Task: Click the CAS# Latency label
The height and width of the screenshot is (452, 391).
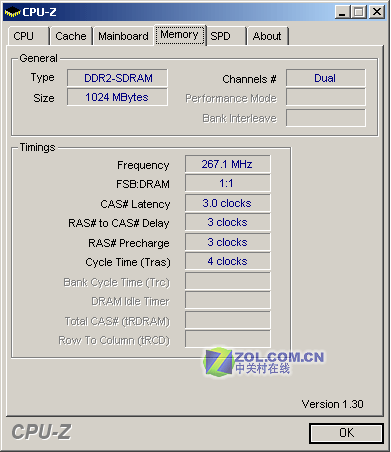Action: coord(135,204)
